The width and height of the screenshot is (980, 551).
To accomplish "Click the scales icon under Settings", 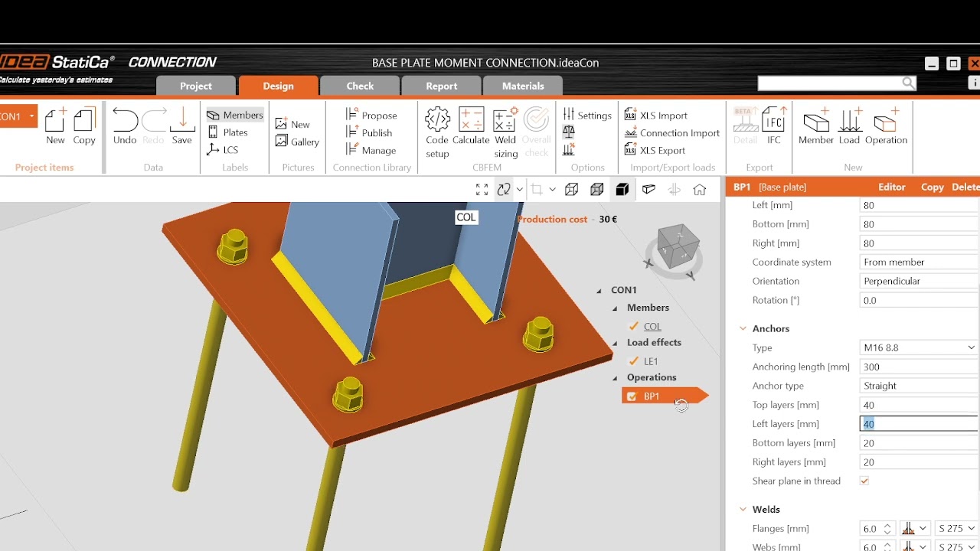I will pyautogui.click(x=568, y=132).
